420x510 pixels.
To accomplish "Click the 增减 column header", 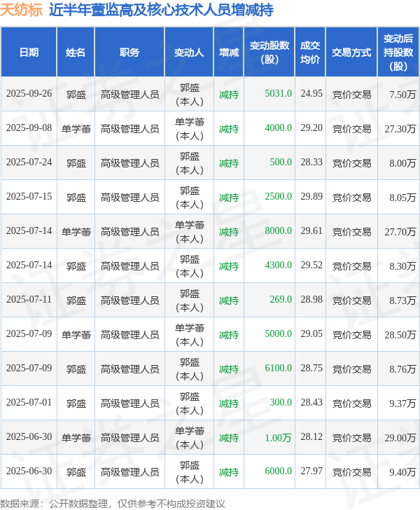I will (228, 53).
